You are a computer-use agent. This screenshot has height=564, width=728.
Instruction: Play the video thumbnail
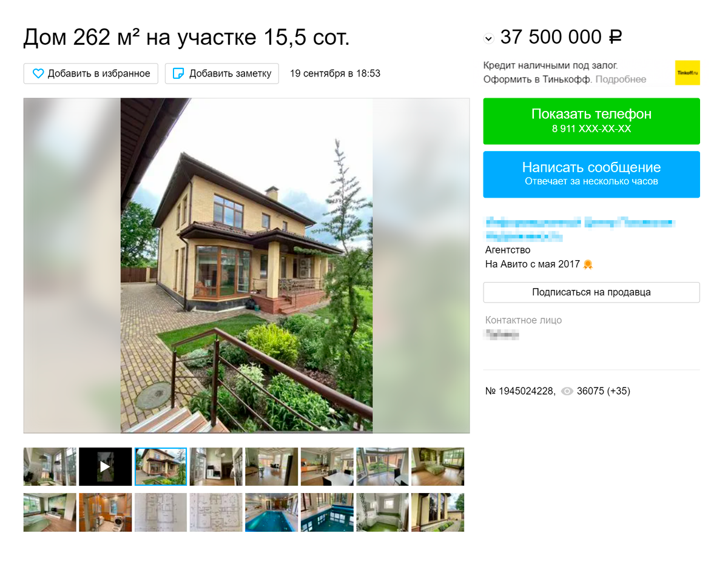[x=105, y=466]
